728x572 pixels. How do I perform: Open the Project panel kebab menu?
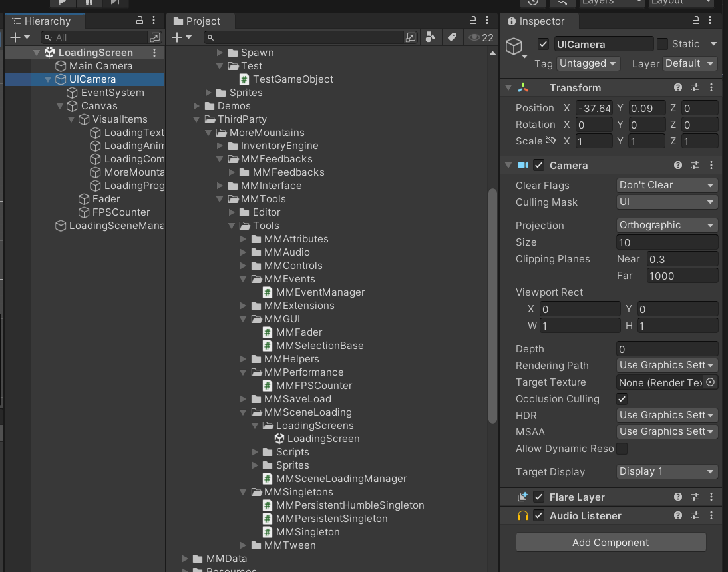pos(487,21)
